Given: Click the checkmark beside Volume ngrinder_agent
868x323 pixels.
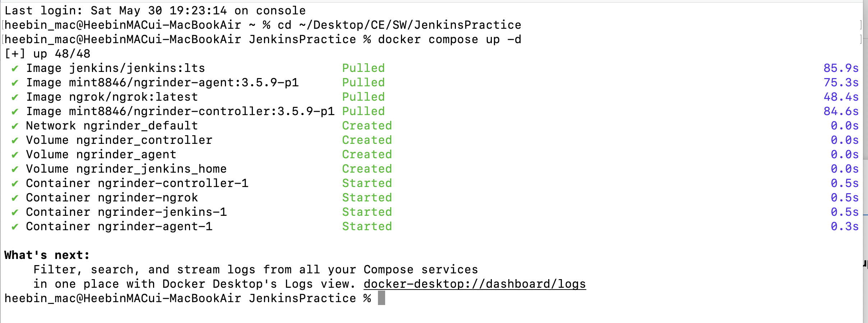Looking at the screenshot, I should pyautogui.click(x=15, y=155).
